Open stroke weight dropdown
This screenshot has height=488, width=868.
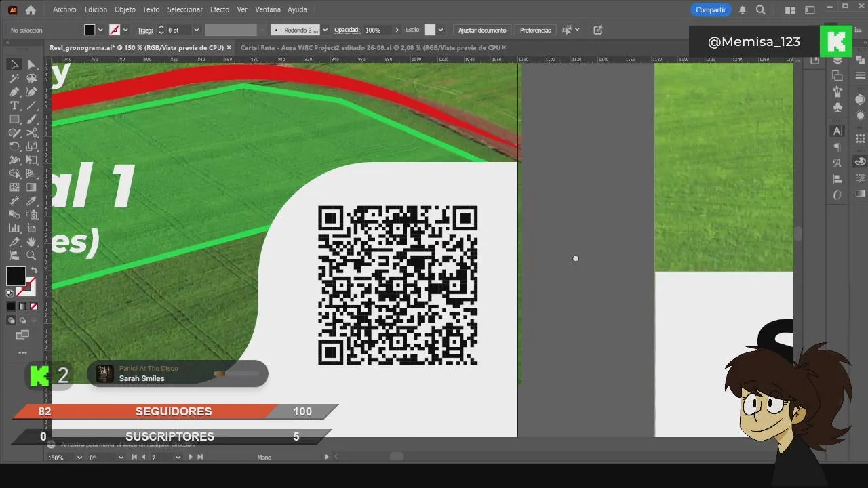(197, 30)
